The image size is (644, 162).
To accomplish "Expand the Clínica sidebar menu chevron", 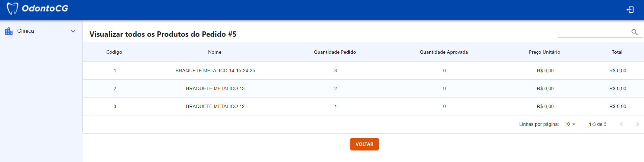I will click(x=73, y=31).
